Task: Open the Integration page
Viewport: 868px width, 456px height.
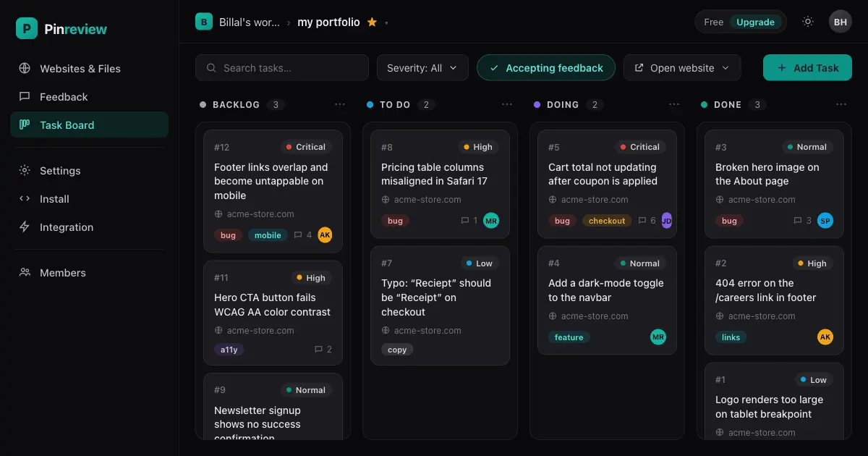Action: [89, 227]
